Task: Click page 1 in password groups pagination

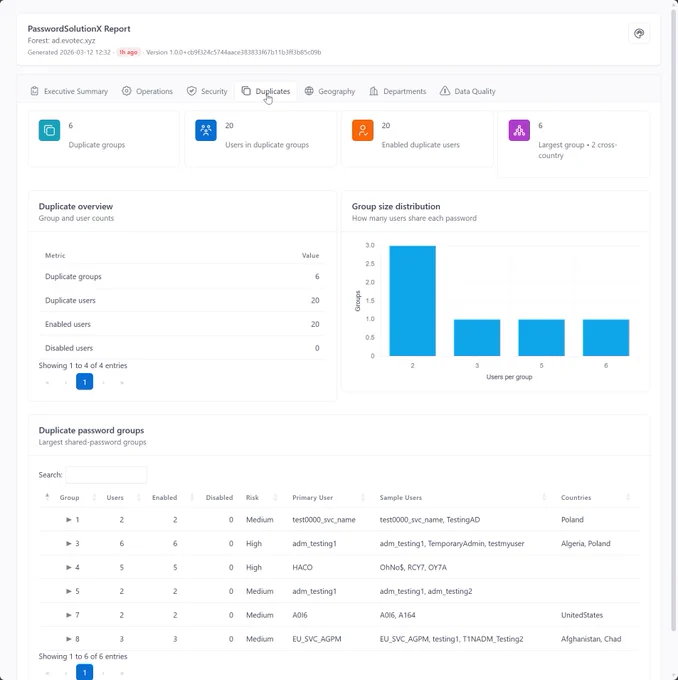Action: point(85,672)
